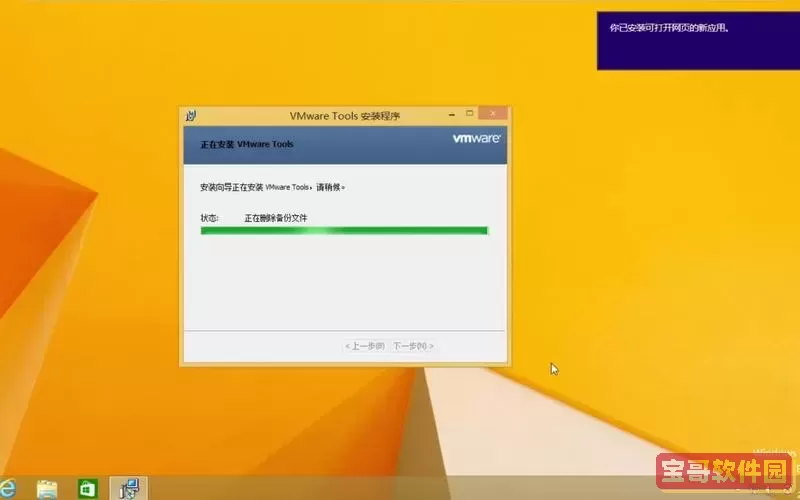
Task: Open Internet Explorer from the taskbar
Action: pyautogui.click(x=7, y=488)
